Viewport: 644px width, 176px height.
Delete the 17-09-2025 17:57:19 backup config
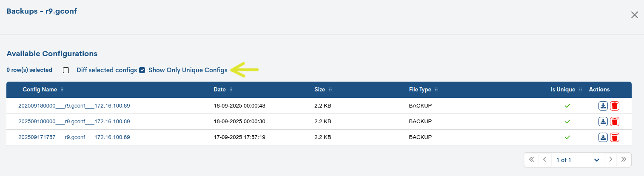[614, 137]
